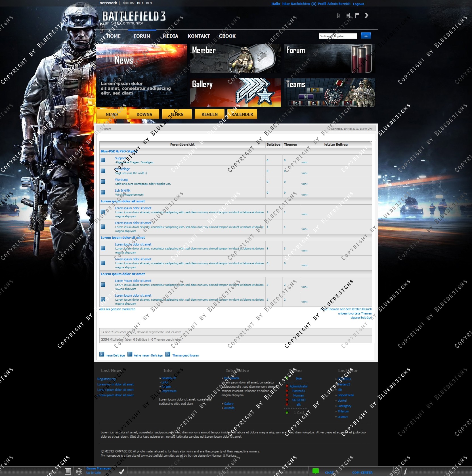
Task: Click the Werbung forum status icon
Action: 103,181
